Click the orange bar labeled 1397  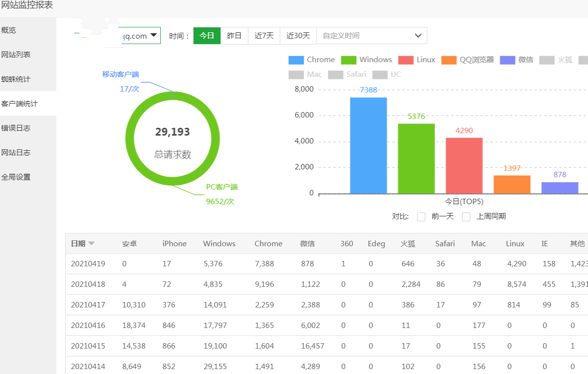(x=512, y=185)
